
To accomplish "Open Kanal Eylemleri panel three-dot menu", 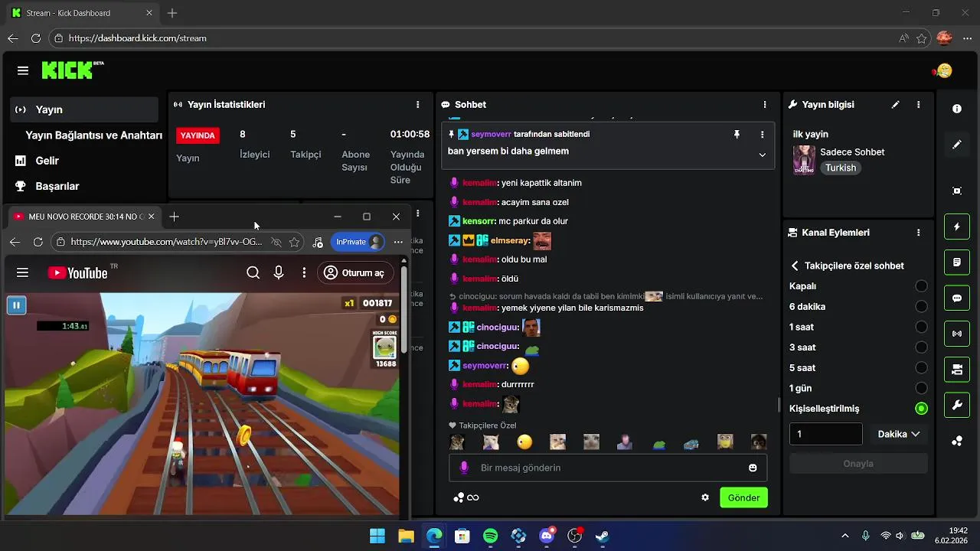I will click(919, 233).
